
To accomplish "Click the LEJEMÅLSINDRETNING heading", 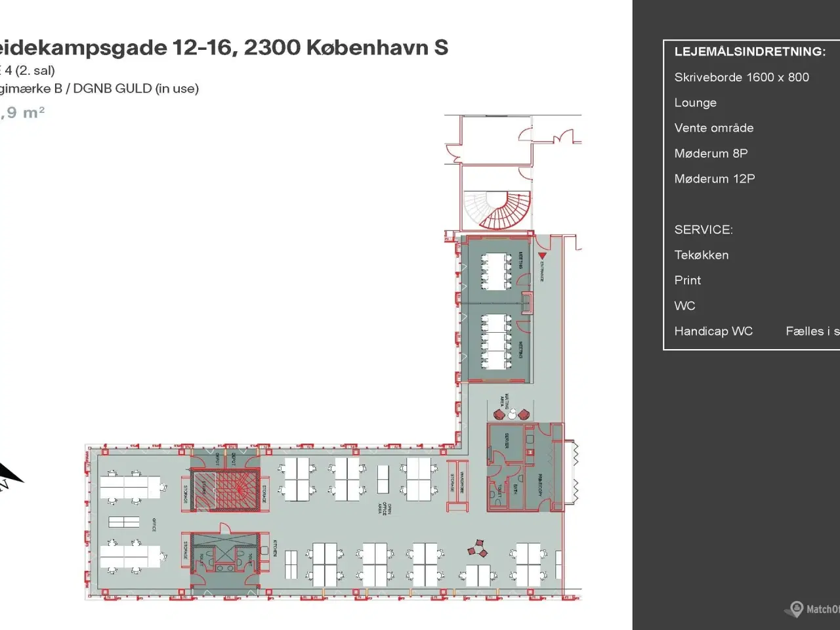I will [x=750, y=52].
